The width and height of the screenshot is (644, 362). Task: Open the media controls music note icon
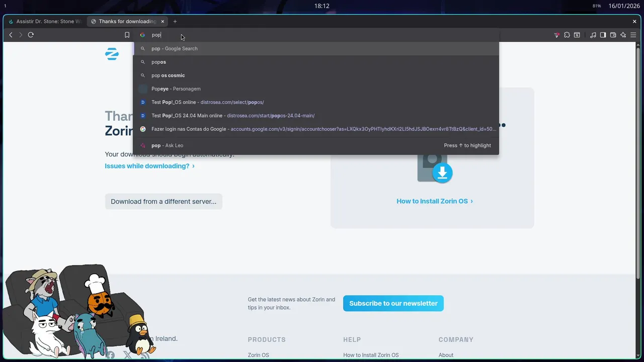pos(593,35)
